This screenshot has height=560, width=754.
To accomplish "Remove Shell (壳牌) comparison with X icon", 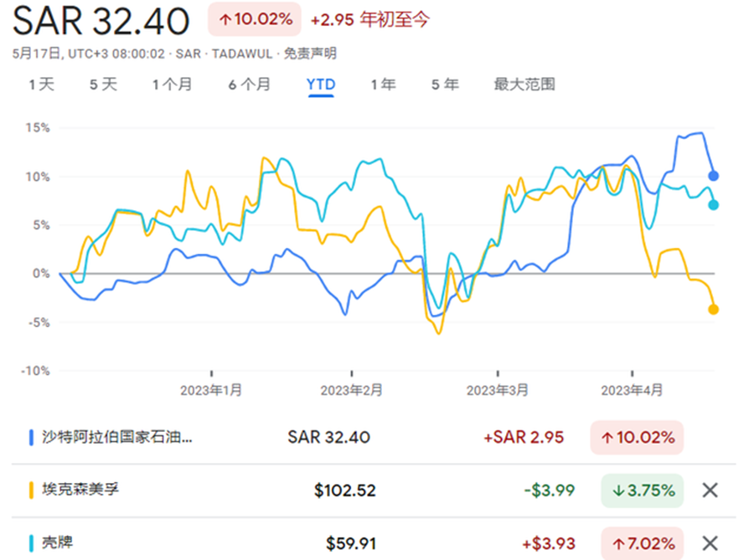I will (x=710, y=543).
